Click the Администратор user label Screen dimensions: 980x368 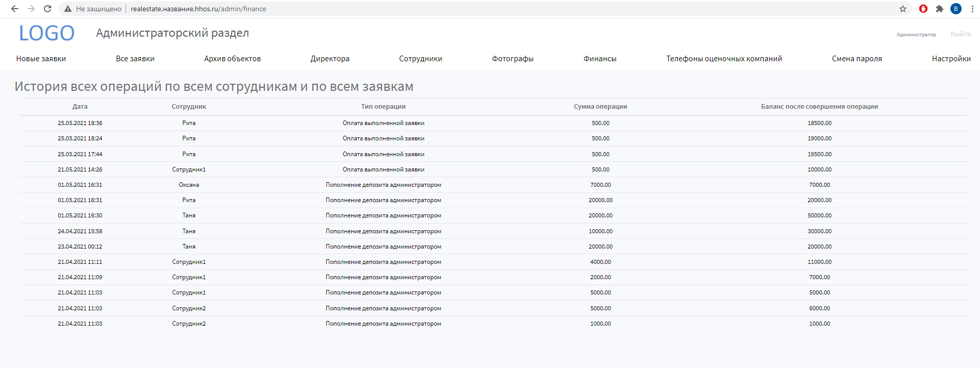[x=916, y=35]
